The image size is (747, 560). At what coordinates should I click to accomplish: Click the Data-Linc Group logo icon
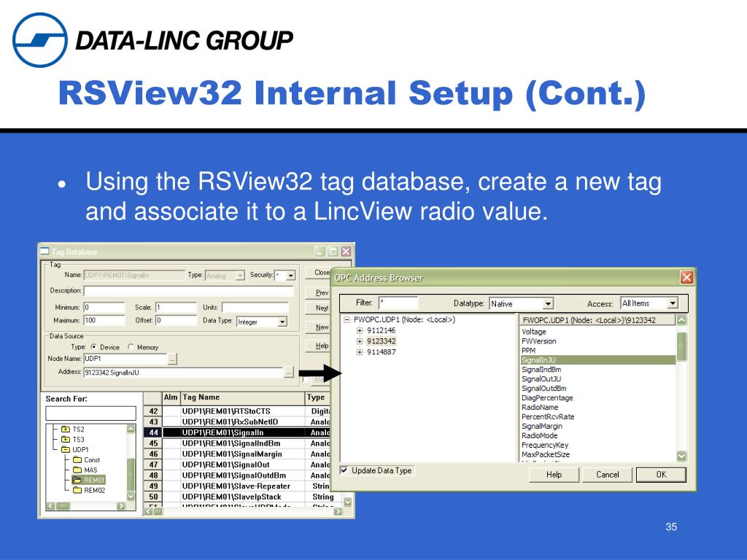40,40
